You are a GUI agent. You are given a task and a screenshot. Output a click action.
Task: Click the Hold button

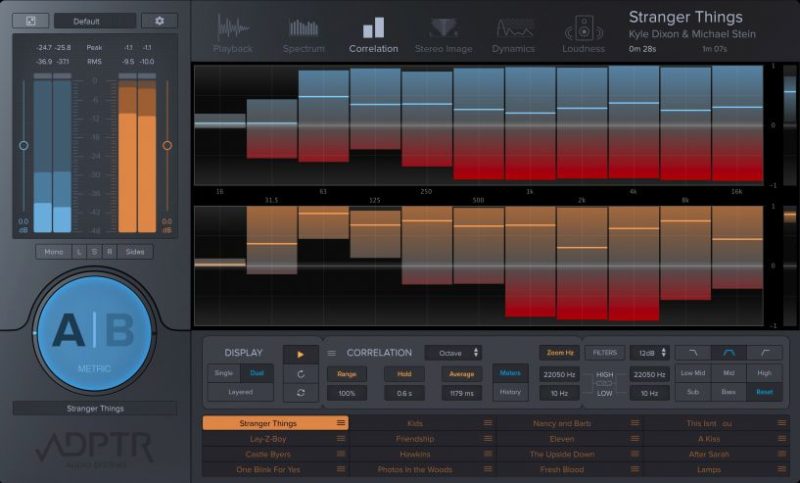click(404, 374)
